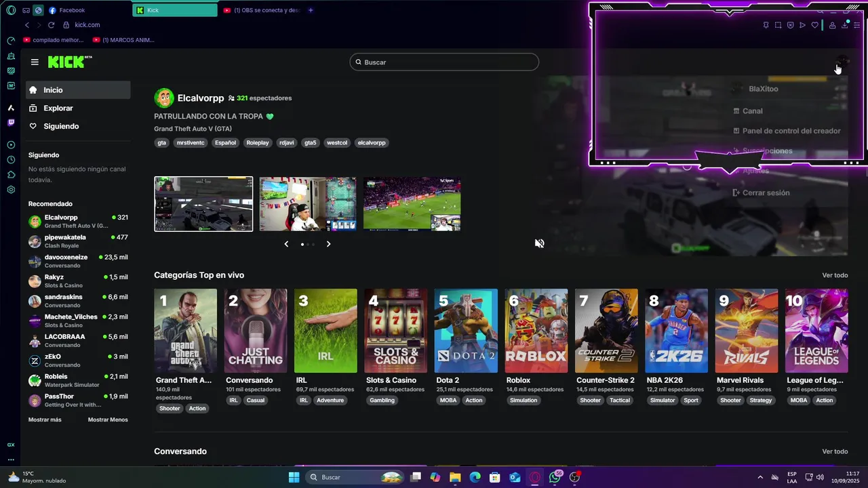Open the Roblox category card
The image size is (868, 488).
coord(536,331)
